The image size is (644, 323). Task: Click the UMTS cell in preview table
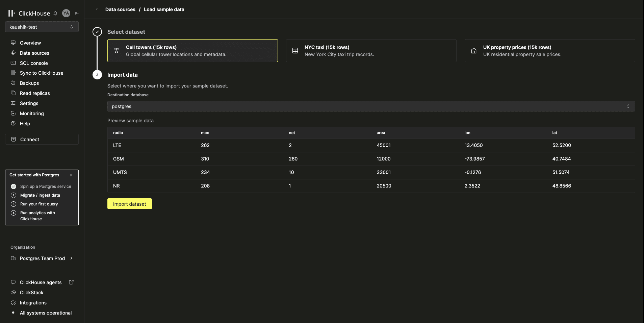point(120,172)
